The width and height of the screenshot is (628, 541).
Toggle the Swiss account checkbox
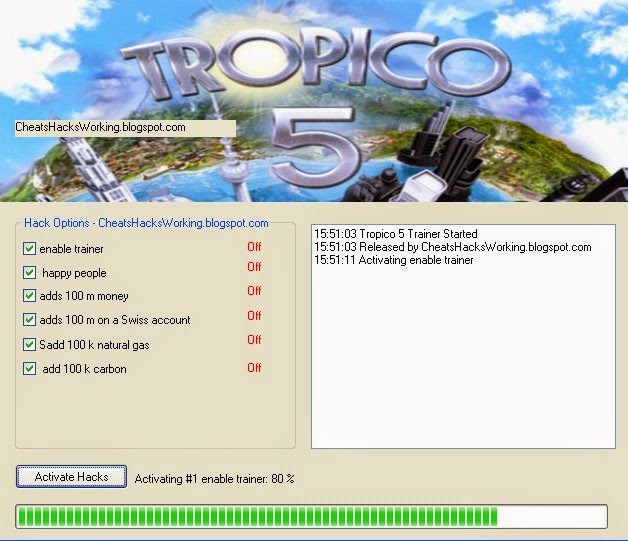coord(29,320)
